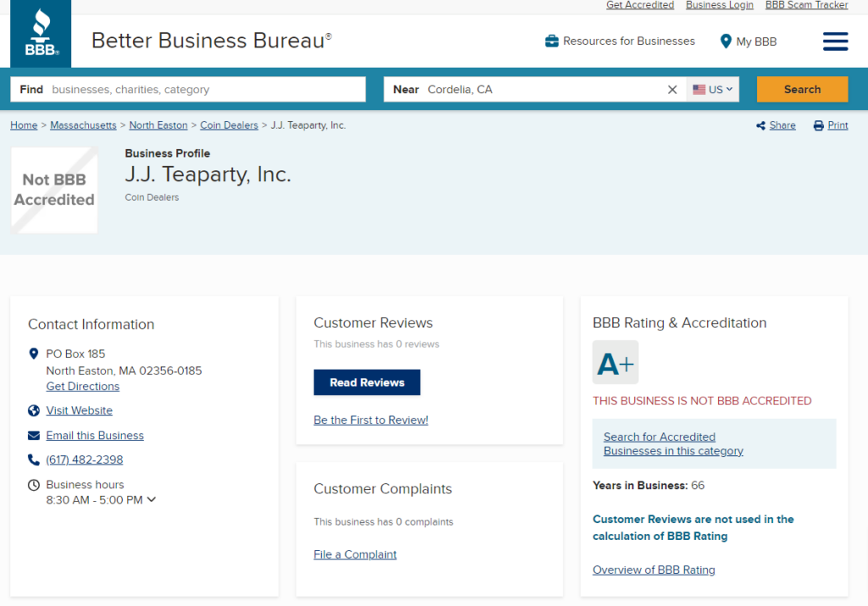Viewport: 868px width, 606px height.
Task: Click the printer icon
Action: tap(818, 125)
